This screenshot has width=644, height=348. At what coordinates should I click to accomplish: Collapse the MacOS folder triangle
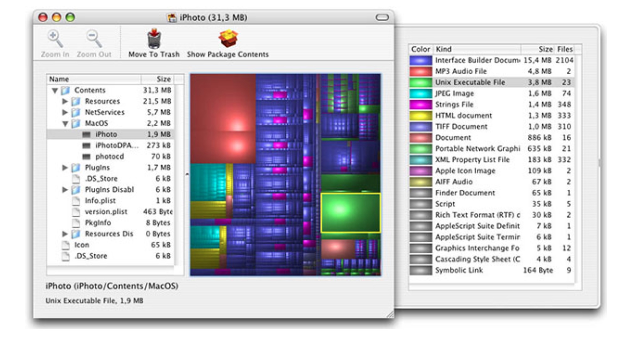pos(65,124)
